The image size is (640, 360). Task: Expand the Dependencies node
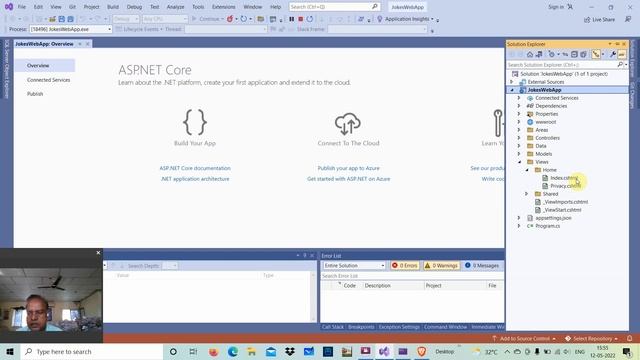519,106
